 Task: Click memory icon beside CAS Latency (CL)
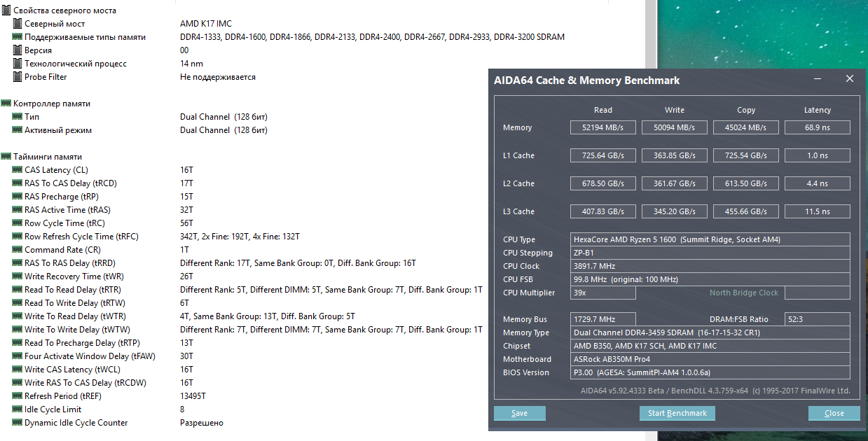pos(18,170)
